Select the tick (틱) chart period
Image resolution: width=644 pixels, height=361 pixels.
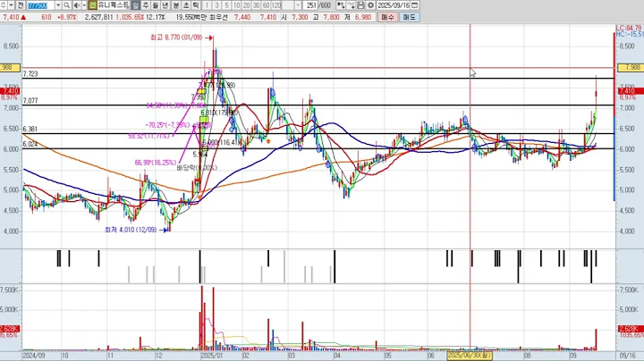196,5
